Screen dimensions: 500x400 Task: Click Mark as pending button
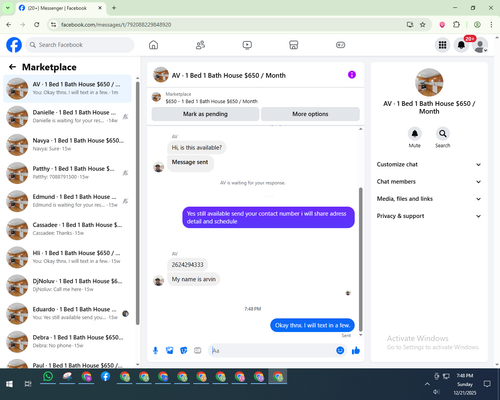pyautogui.click(x=205, y=114)
